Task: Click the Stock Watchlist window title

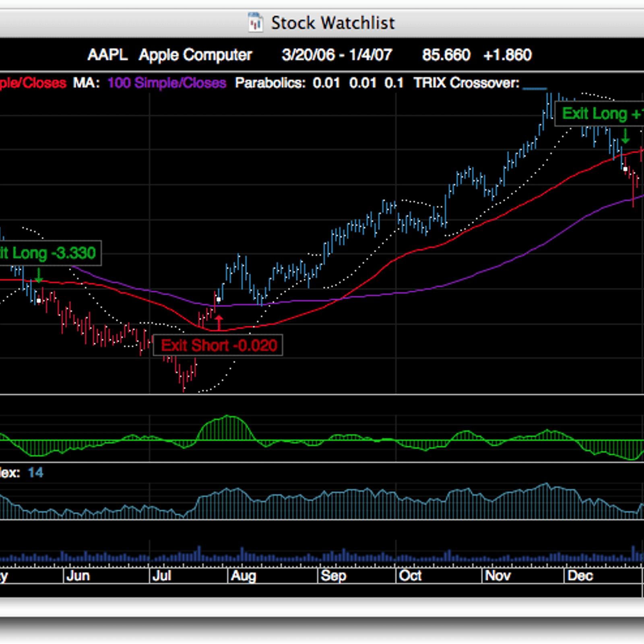Action: 333,23
